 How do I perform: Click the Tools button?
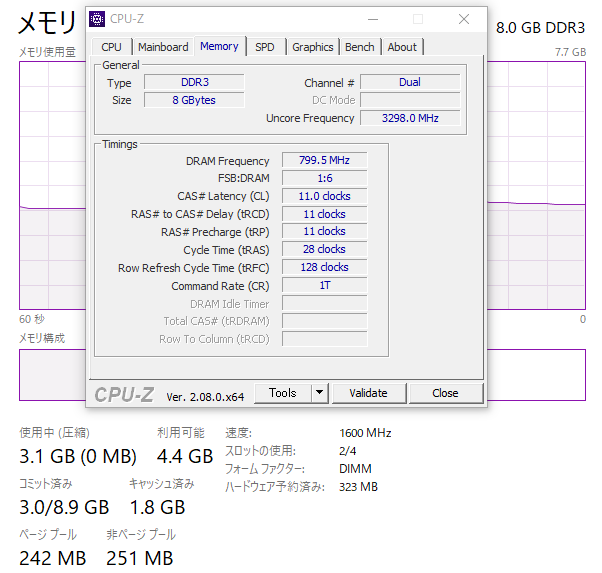(x=283, y=393)
